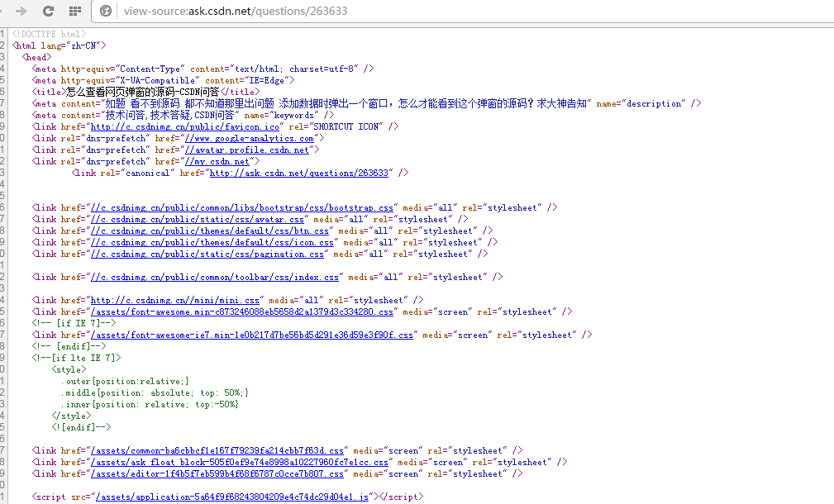Open the avatar.profile.csdn.net link
The height and width of the screenshot is (504, 834).
pyautogui.click(x=247, y=150)
